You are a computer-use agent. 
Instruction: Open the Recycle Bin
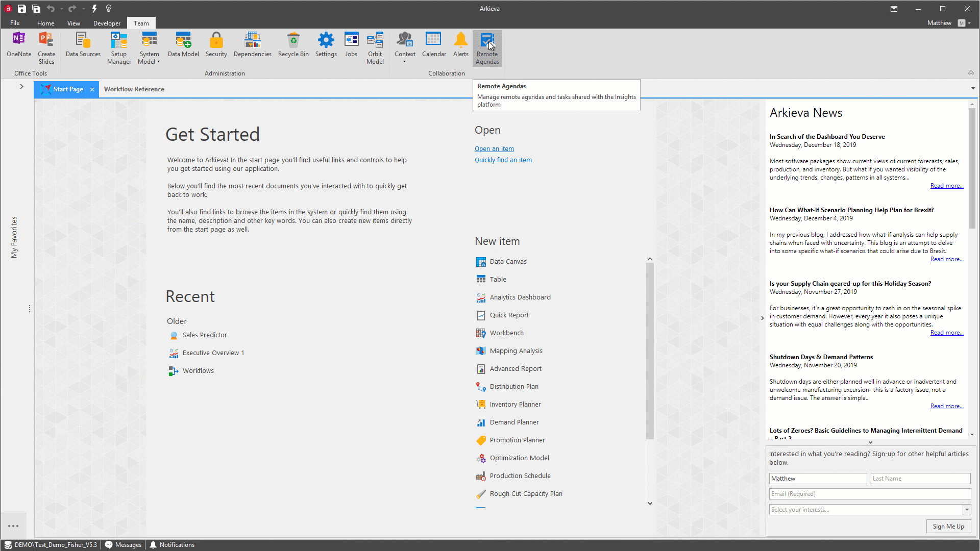[x=293, y=44]
